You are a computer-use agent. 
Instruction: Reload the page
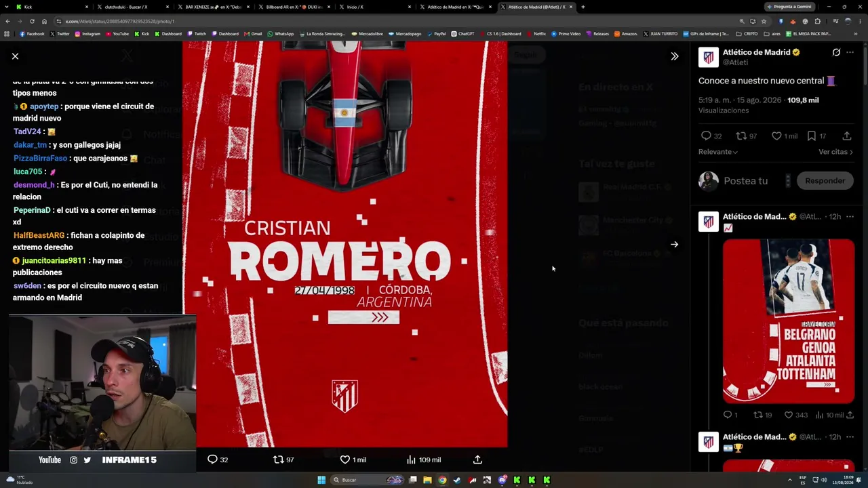coord(32,21)
